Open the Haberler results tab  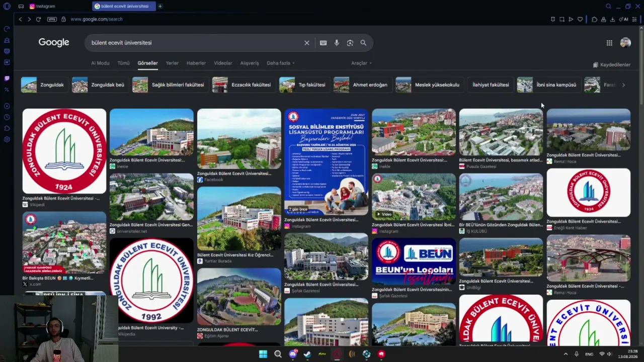click(x=196, y=63)
